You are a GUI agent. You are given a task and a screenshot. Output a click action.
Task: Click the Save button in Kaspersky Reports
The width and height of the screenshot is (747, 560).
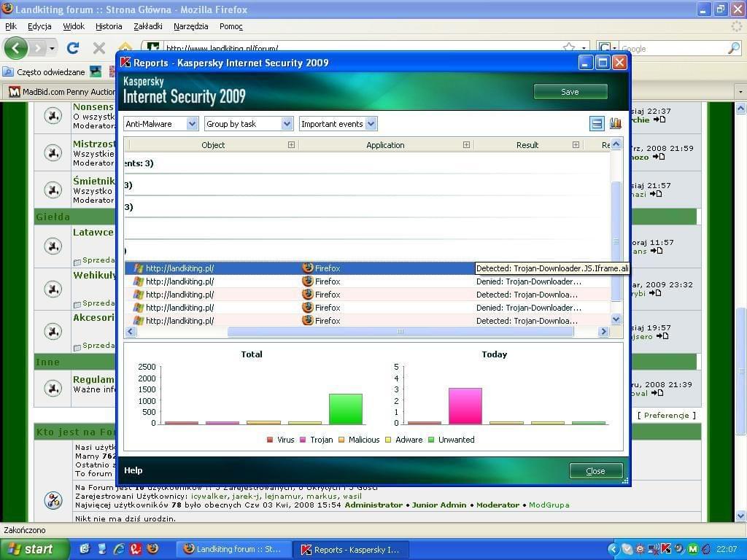pyautogui.click(x=570, y=92)
